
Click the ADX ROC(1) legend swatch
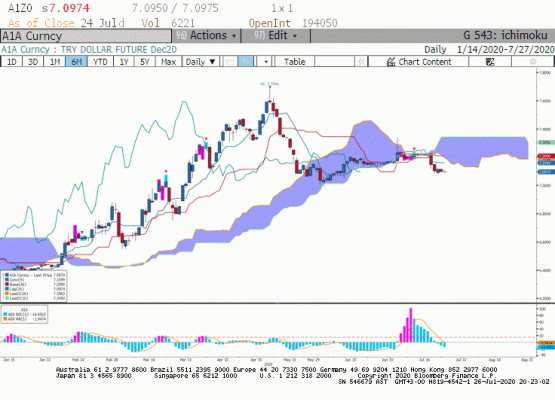coord(5,314)
